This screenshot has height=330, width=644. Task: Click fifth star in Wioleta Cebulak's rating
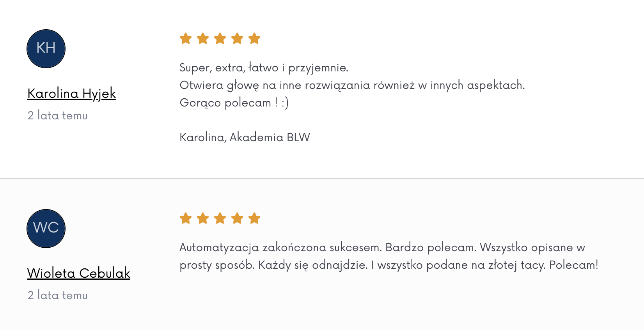[254, 218]
